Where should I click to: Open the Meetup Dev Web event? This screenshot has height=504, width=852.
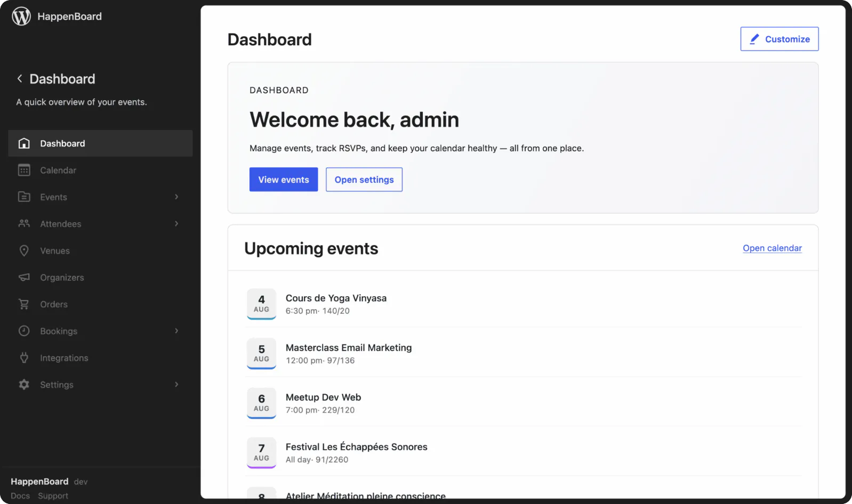[x=323, y=397]
